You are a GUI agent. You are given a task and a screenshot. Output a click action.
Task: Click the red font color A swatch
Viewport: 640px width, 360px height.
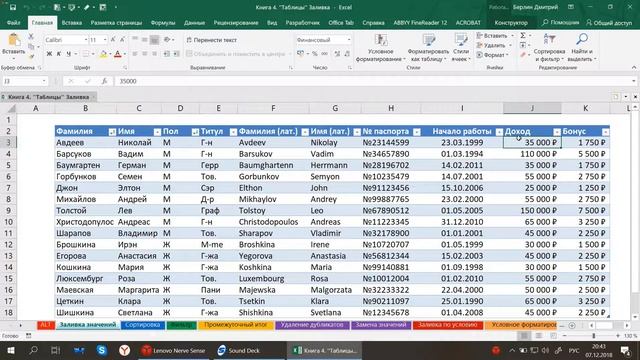point(118,54)
